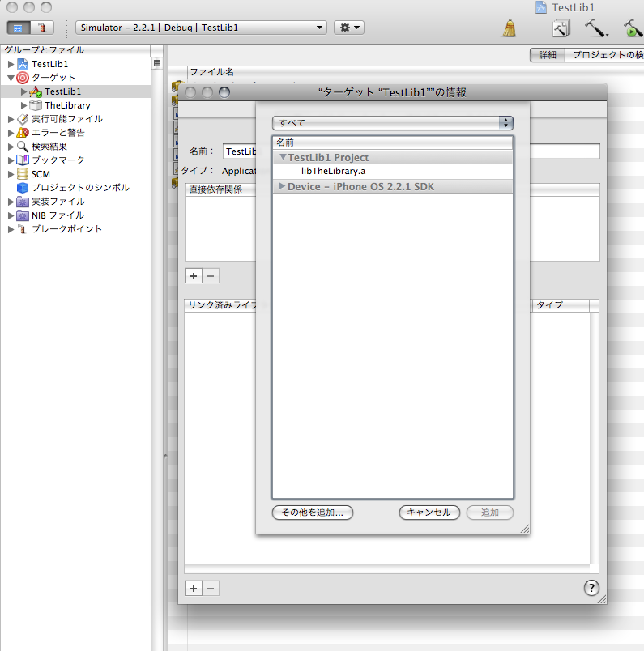Click the sidebar split view button

[x=157, y=63]
